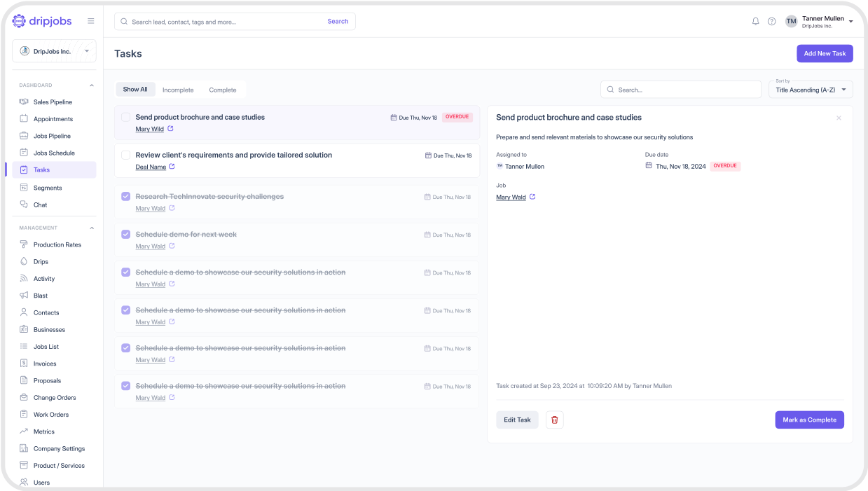Select the Complete filter tab
This screenshot has height=491, width=868.
point(222,90)
